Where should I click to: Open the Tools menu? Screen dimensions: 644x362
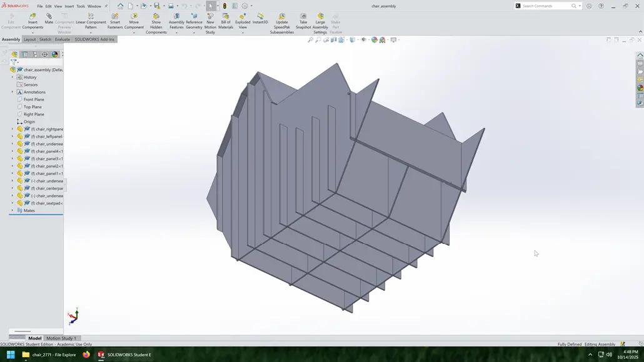pos(80,6)
